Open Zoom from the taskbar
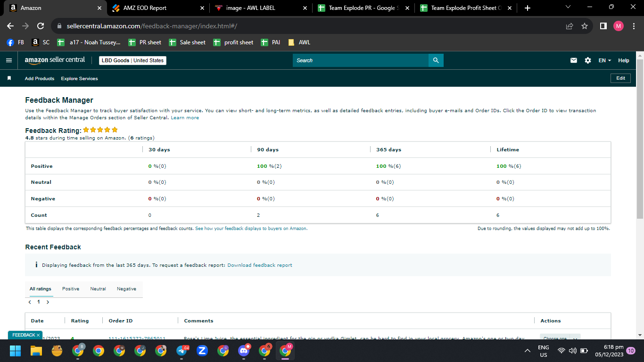Viewport: 644px width, 362px height. pos(202,351)
